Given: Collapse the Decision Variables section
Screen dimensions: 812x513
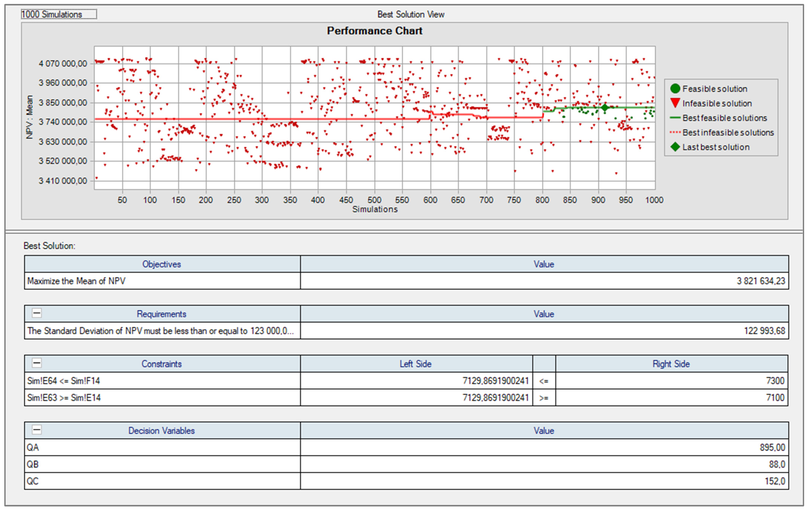Looking at the screenshot, I should click(37, 430).
